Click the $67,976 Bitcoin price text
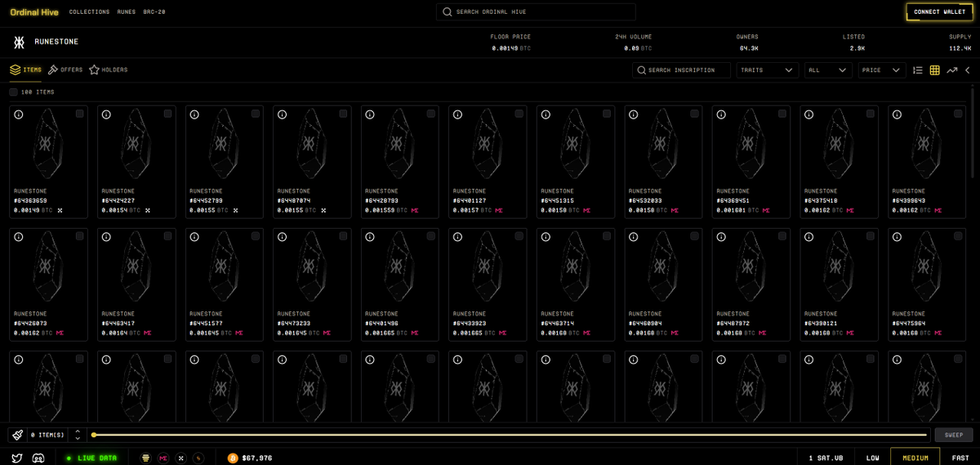Screen dimensions: 980x465 pos(256,458)
